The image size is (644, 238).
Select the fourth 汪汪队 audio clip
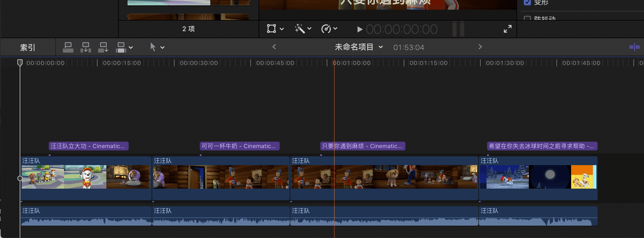538,216
